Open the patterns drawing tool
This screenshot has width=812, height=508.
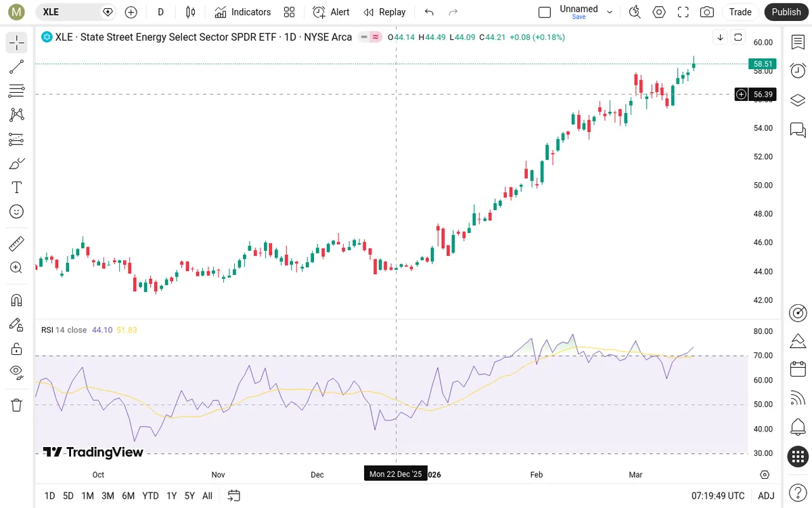point(17,115)
